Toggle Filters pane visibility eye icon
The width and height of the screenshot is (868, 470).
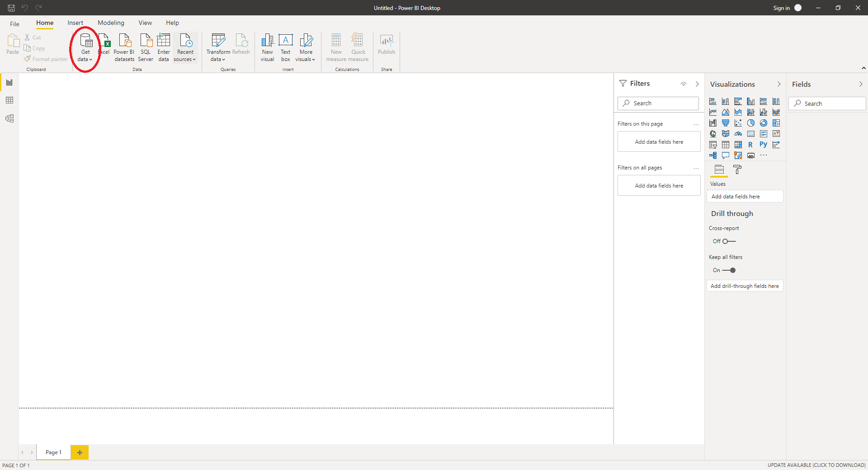684,84
